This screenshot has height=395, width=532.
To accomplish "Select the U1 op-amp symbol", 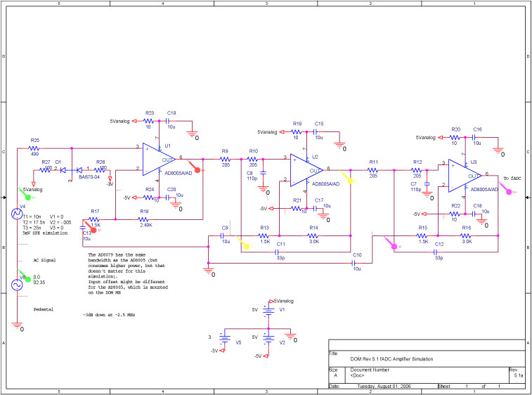I will (x=159, y=159).
